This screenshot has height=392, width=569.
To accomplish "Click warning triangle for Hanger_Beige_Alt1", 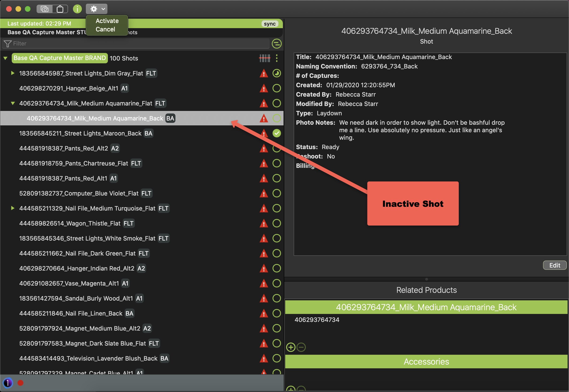I will coord(264,88).
